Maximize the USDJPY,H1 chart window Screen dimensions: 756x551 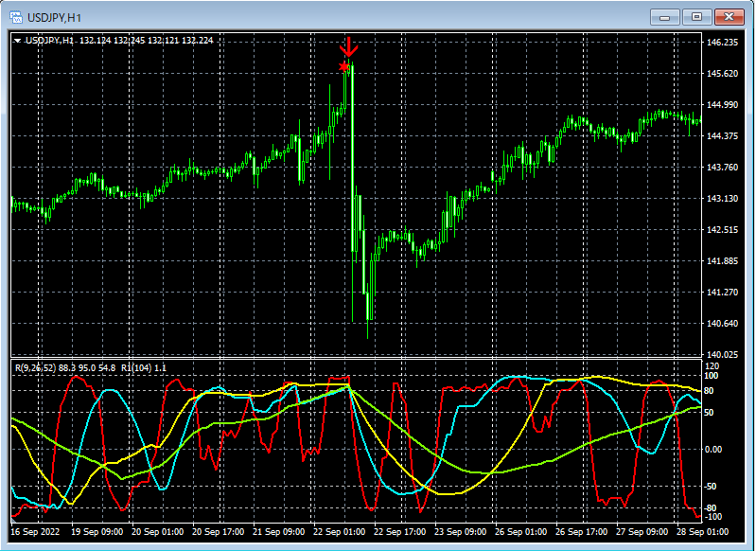[696, 17]
